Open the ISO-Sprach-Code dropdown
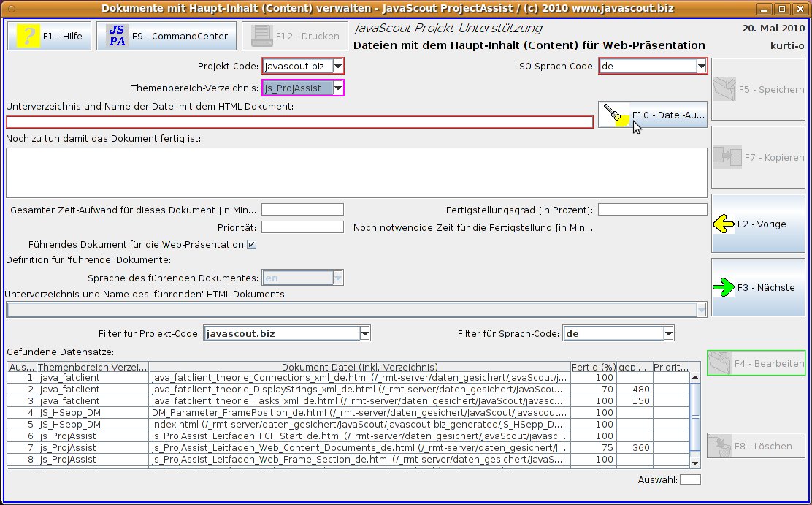This screenshot has height=505, width=812. (x=701, y=66)
